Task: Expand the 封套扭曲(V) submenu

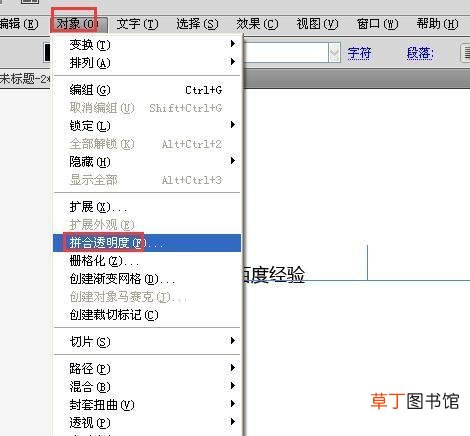Action: pyautogui.click(x=147, y=405)
